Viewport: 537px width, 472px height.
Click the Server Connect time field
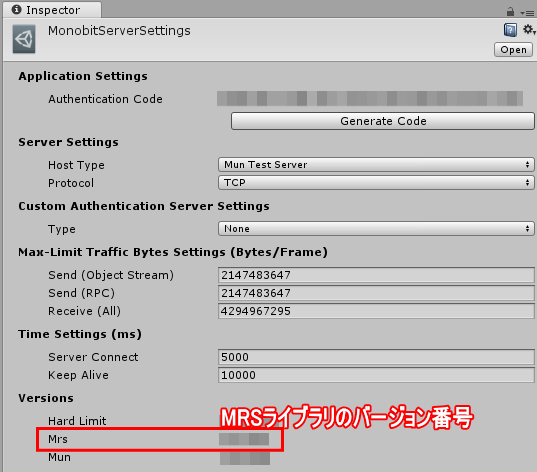[x=376, y=357]
